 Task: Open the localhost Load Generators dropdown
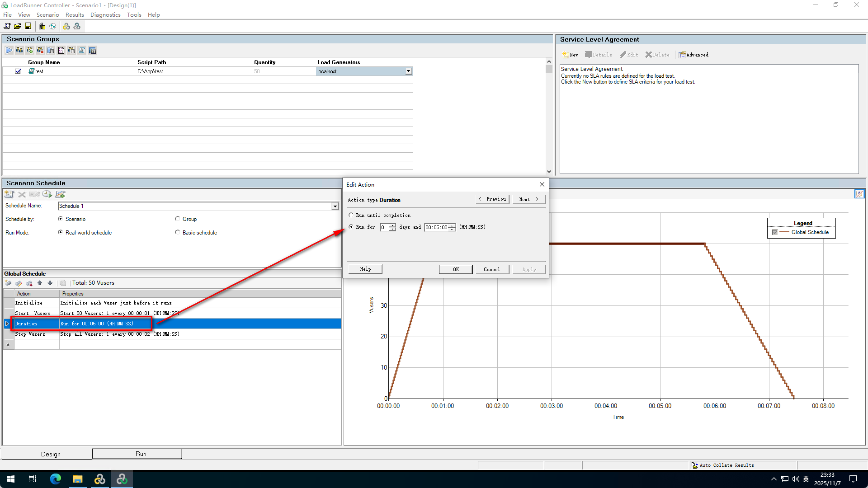point(408,71)
